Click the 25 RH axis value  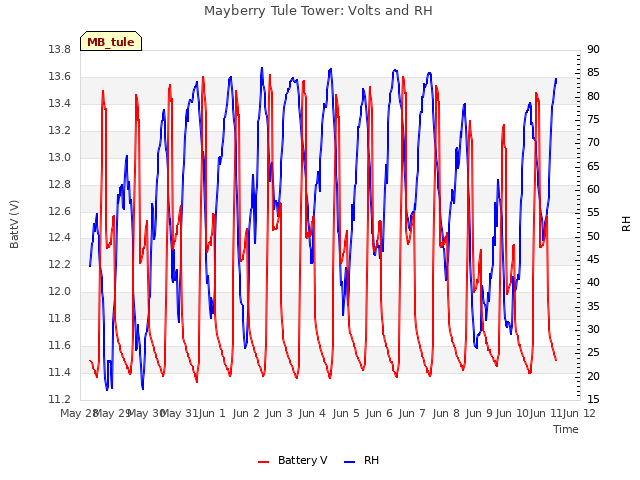593,353
